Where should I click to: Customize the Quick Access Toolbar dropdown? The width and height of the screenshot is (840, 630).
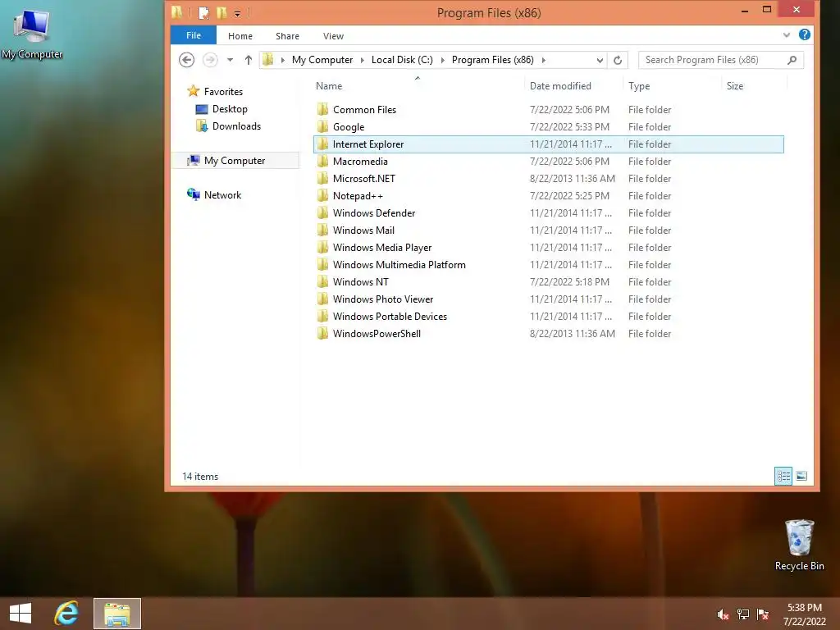pyautogui.click(x=237, y=13)
